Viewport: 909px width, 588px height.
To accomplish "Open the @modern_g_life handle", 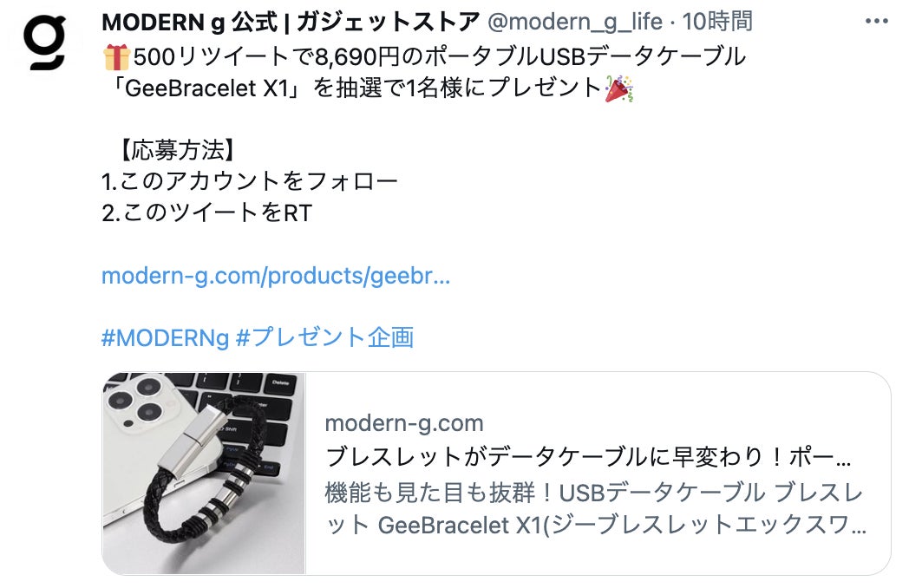I will 574,22.
